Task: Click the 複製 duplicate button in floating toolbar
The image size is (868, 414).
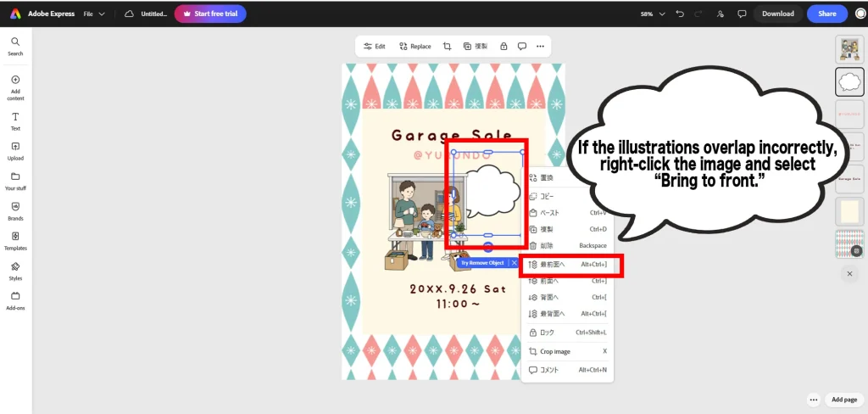Action: (475, 47)
